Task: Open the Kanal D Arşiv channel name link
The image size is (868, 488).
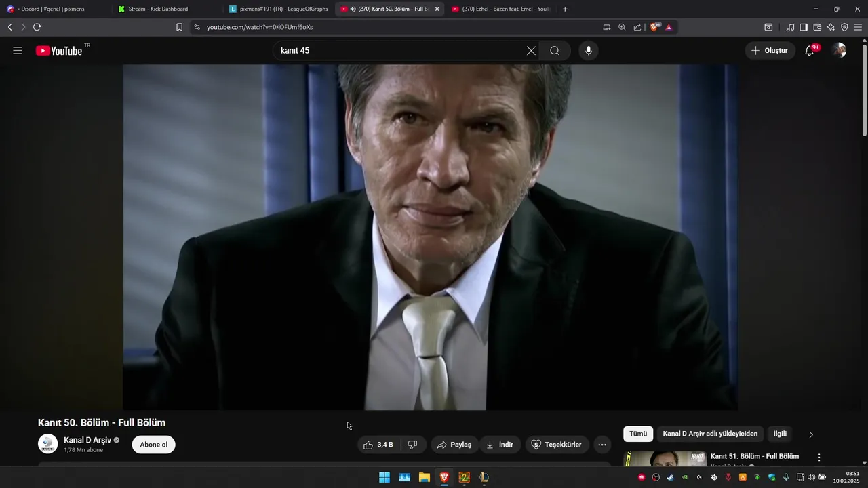Action: pyautogui.click(x=87, y=440)
